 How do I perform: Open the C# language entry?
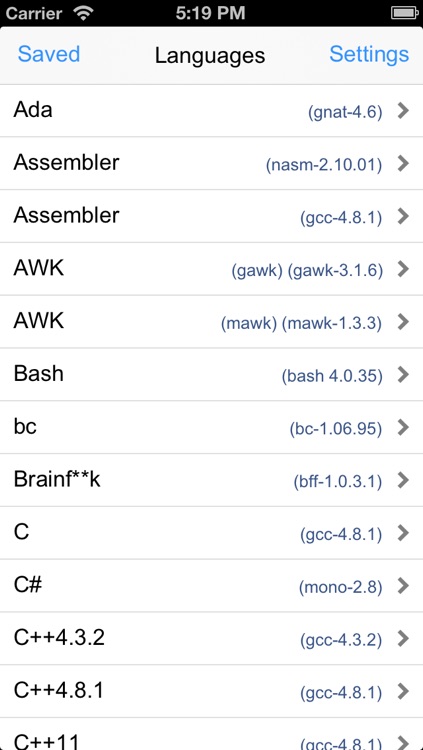click(212, 585)
